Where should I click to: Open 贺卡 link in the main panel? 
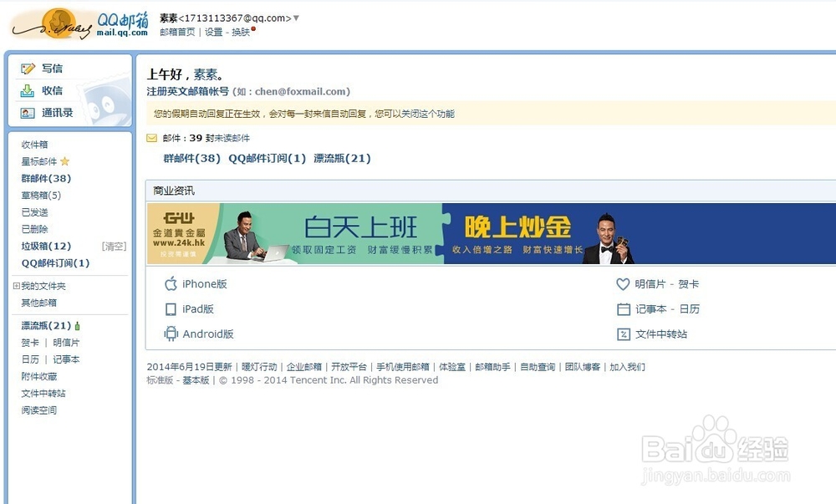coord(688,284)
